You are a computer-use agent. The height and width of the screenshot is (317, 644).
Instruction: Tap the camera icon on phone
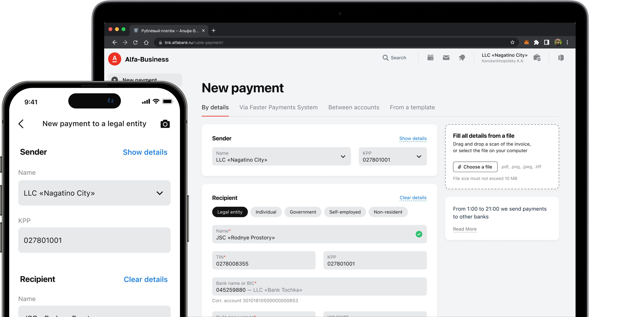[165, 124]
